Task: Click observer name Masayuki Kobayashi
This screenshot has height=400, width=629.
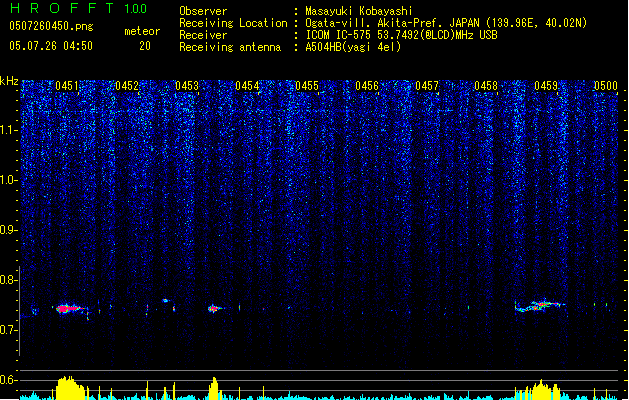Action: click(x=359, y=11)
